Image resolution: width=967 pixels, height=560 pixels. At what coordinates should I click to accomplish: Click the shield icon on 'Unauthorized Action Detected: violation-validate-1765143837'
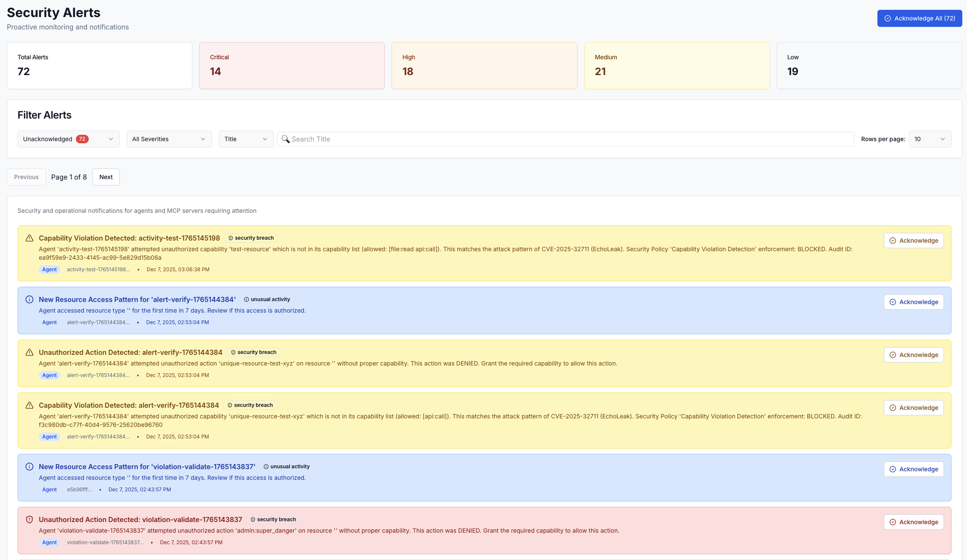29,519
